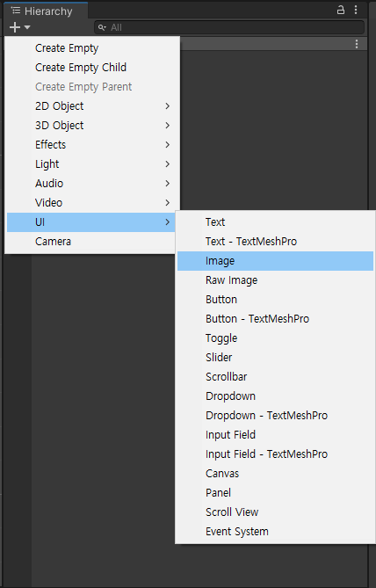Click the chevron beside Light

point(168,163)
